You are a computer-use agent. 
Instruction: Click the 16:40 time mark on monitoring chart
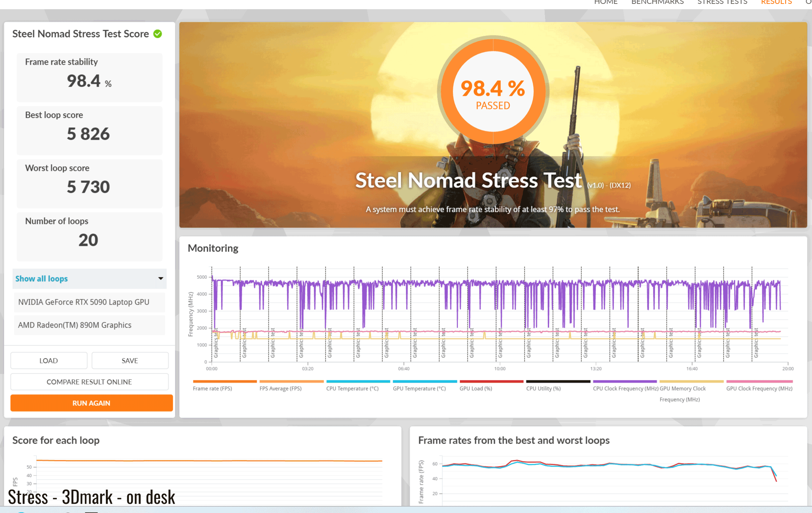692,369
